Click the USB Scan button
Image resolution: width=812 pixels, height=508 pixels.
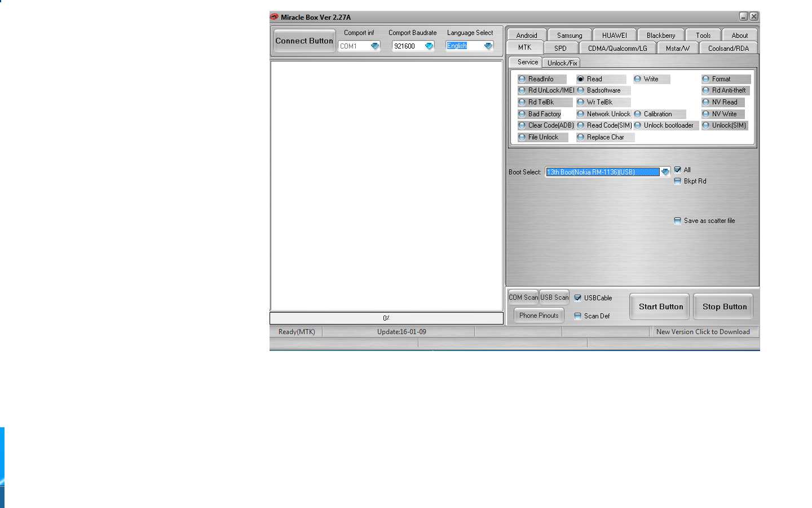[x=554, y=297]
